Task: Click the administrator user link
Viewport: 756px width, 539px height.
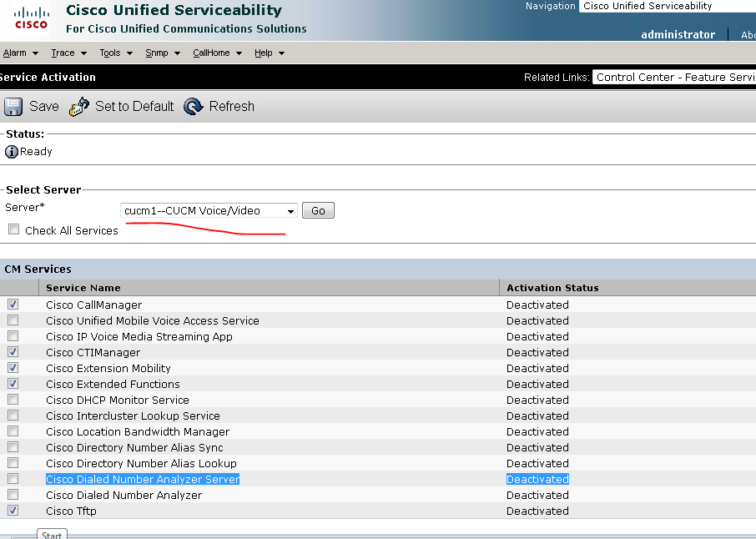Action: pyautogui.click(x=678, y=35)
